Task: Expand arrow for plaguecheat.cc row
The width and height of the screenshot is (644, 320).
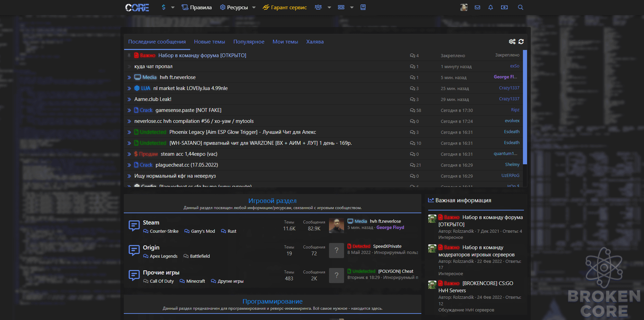Action: [129, 165]
